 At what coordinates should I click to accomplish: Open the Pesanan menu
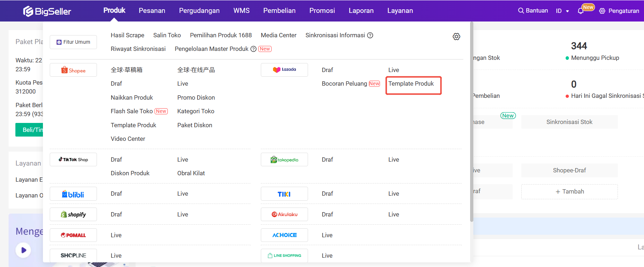(152, 11)
